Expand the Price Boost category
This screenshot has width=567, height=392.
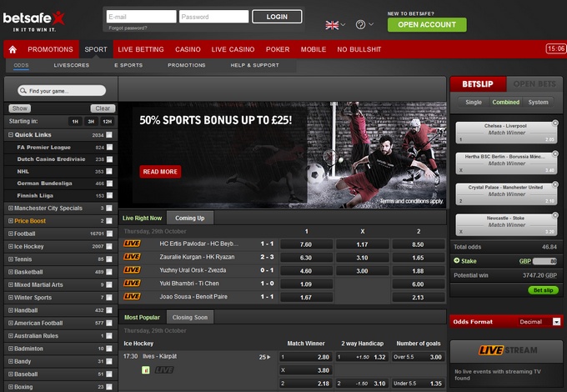tap(11, 221)
